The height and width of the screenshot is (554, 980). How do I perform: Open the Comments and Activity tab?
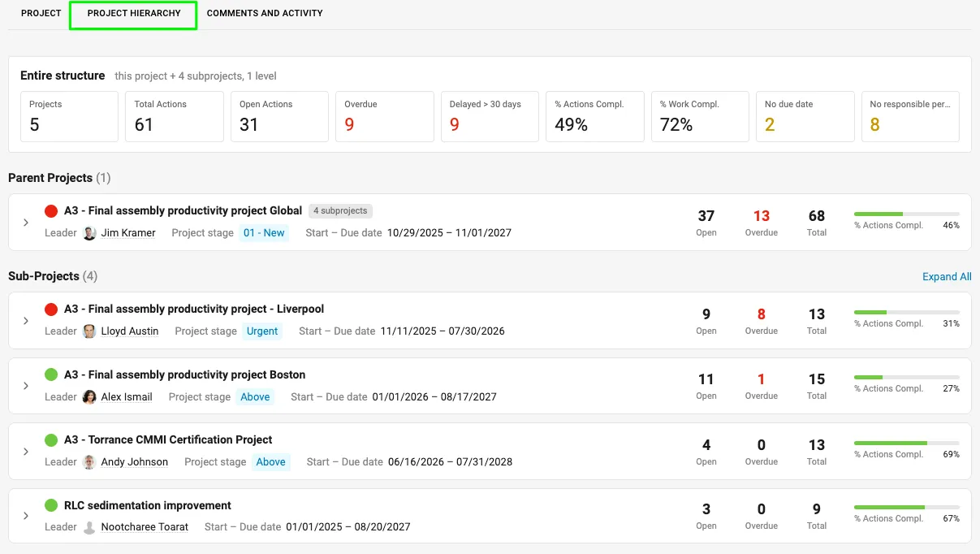(265, 13)
